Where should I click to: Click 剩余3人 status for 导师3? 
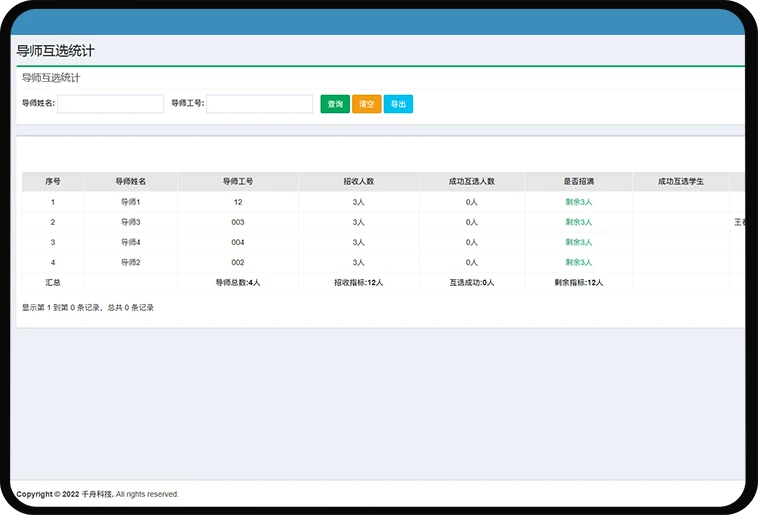tap(579, 222)
